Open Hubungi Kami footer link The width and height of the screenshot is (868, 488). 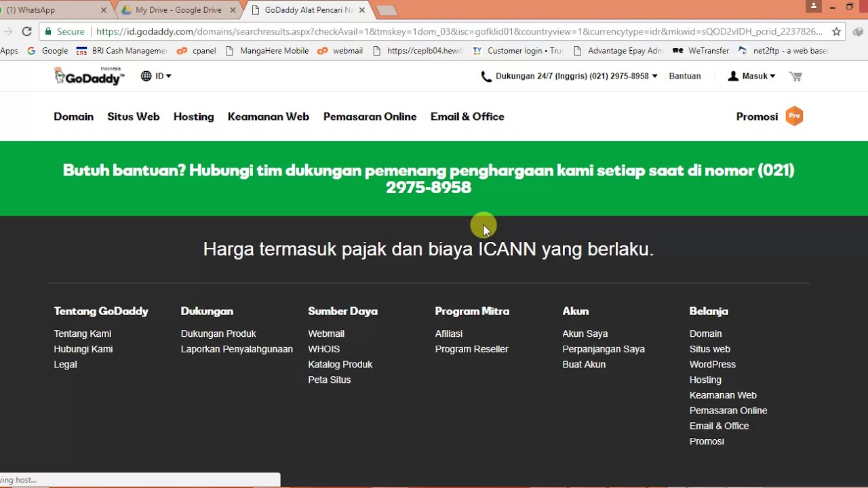[83, 349]
